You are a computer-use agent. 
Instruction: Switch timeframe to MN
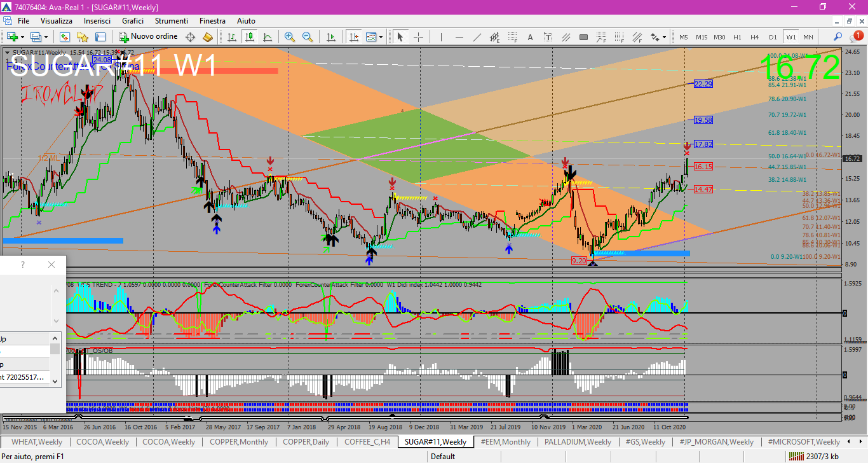(808, 37)
